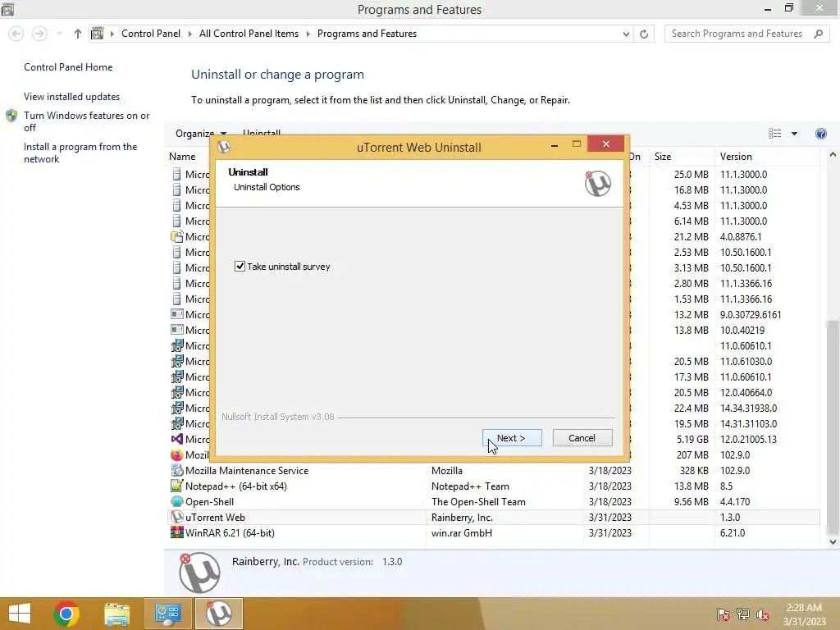Sort by the Size column header

[663, 157]
